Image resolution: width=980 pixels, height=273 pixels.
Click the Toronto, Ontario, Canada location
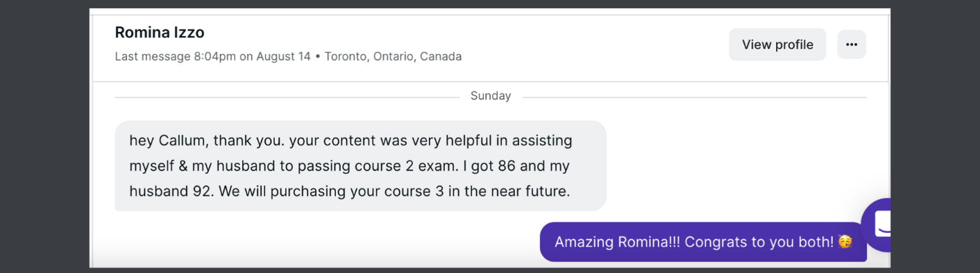393,56
